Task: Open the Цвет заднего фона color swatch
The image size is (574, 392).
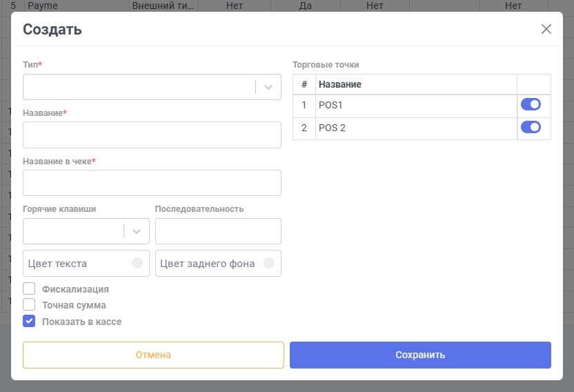Action: click(x=269, y=263)
